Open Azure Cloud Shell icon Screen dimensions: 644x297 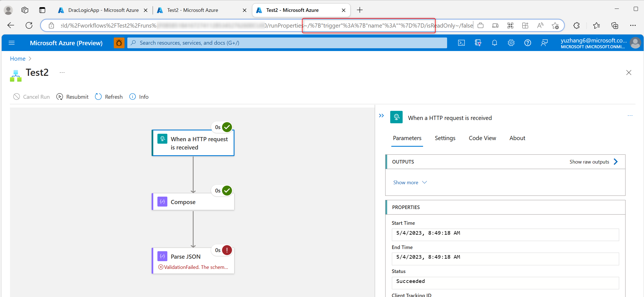click(x=461, y=43)
